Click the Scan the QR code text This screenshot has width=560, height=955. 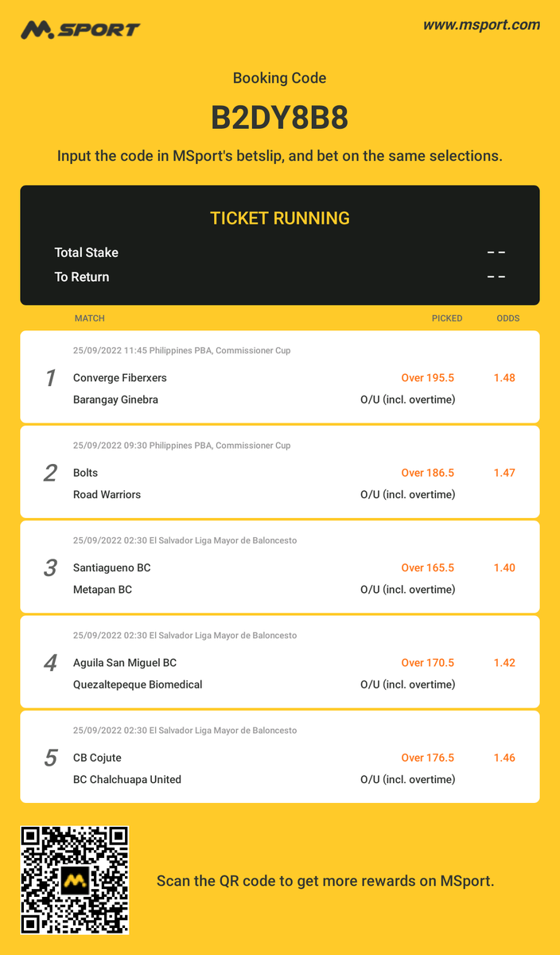click(x=325, y=881)
